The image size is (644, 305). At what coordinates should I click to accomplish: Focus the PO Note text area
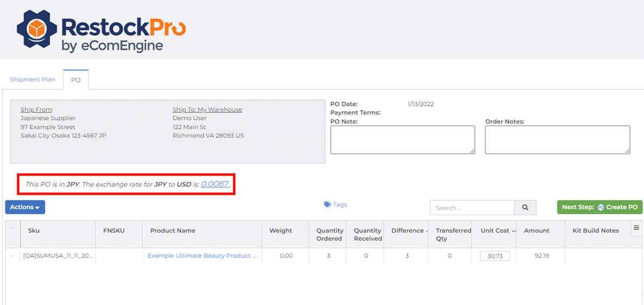point(402,140)
